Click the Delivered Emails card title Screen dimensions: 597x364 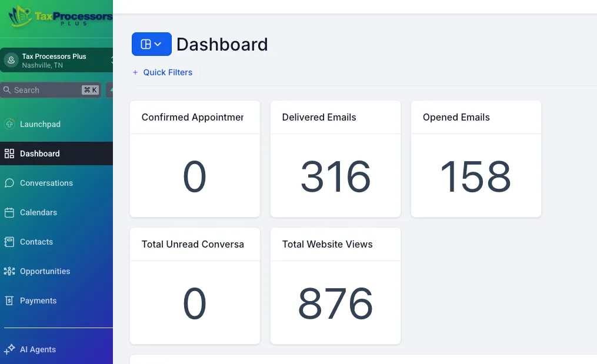tap(319, 117)
